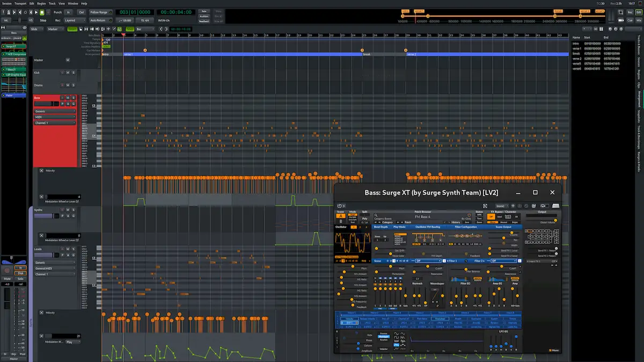Image resolution: width=644 pixels, height=362 pixels.
Task: Close the Leads Velocity lane
Action: (x=41, y=312)
